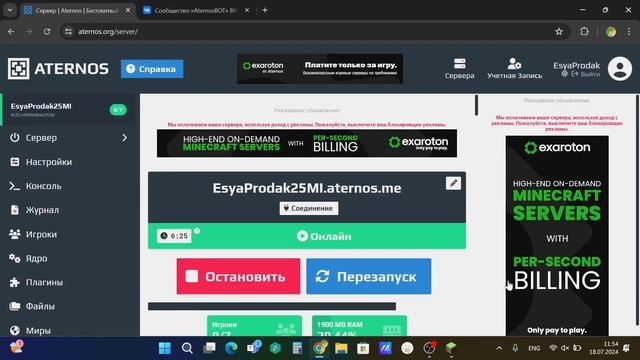The width and height of the screenshot is (640, 360).
Task: Open a new browser tab
Action: click(x=265, y=10)
